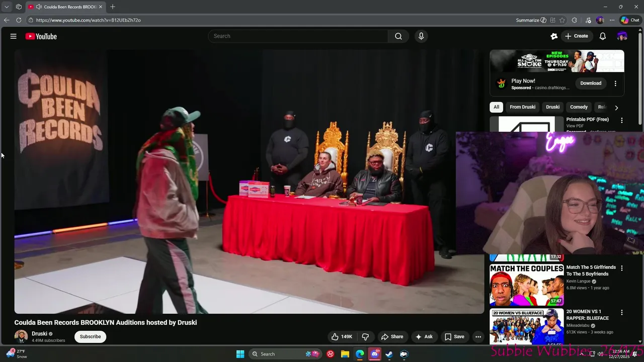Show hidden system tray icons chevron
Viewport: 644px width, 362px height.
coord(582,354)
